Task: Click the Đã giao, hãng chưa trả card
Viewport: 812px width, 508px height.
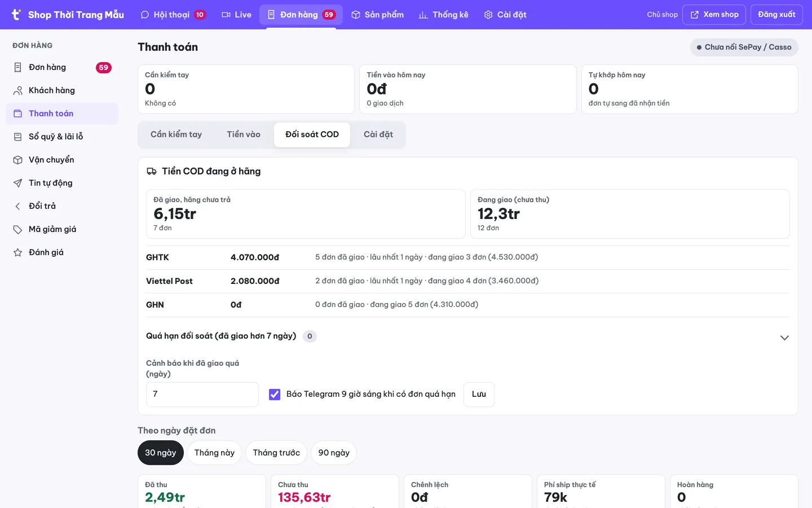Action: [306, 214]
